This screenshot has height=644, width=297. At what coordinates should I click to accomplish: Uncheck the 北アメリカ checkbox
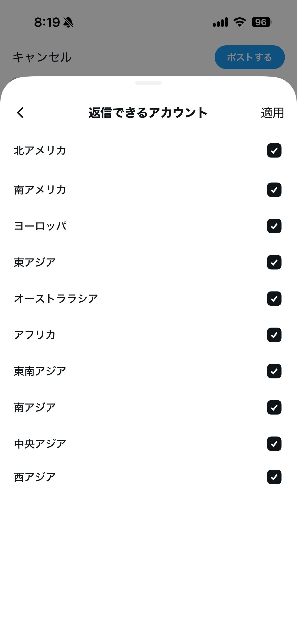point(274,151)
